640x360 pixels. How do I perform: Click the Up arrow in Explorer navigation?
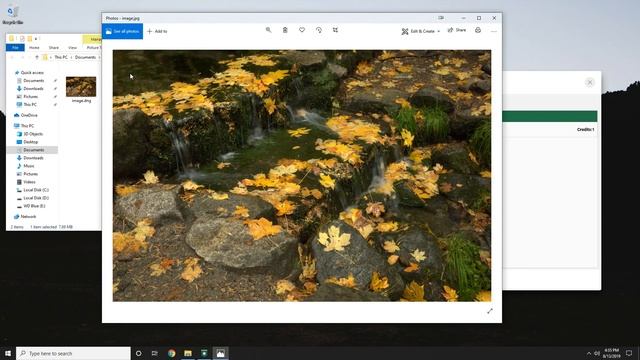tap(37, 58)
